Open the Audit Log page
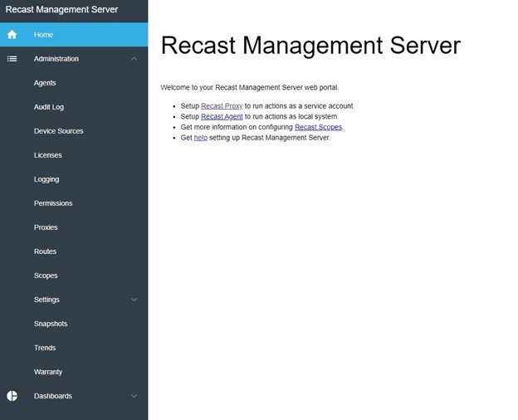The width and height of the screenshot is (518, 420). (x=48, y=107)
